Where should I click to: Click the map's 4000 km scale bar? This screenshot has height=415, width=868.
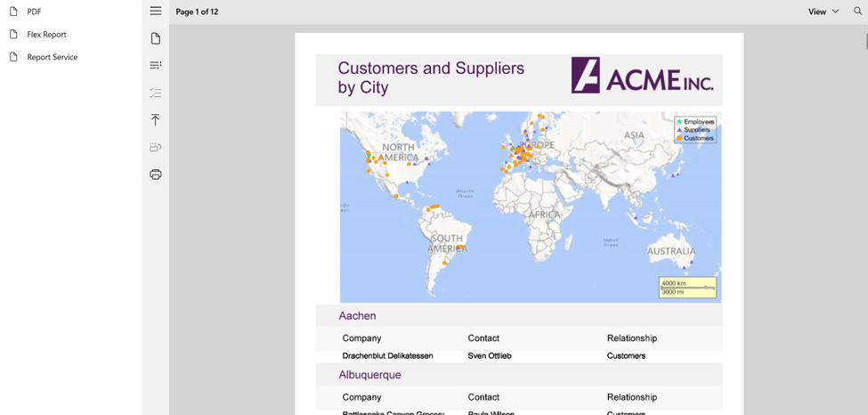tap(687, 287)
